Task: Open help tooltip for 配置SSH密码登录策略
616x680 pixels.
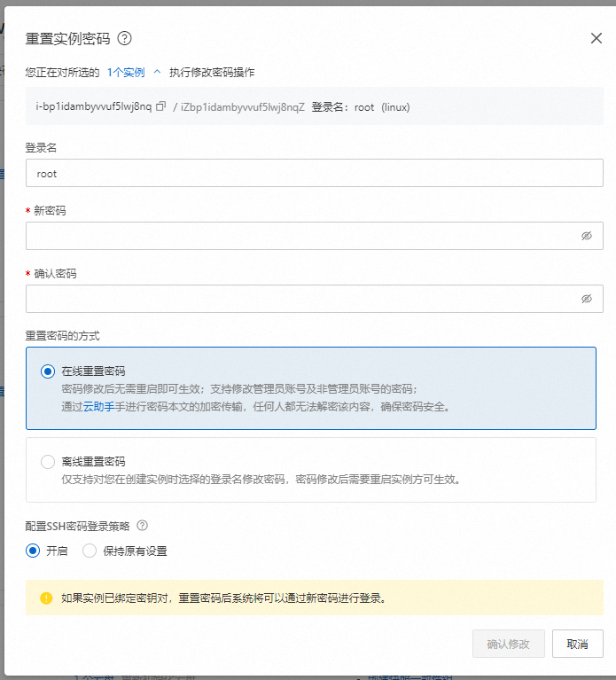Action: click(142, 525)
